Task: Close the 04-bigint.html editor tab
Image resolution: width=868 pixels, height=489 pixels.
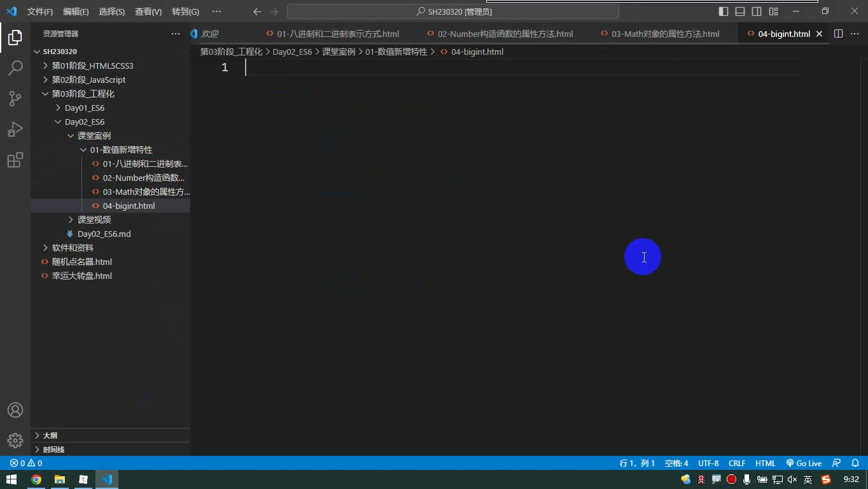Action: (x=819, y=34)
